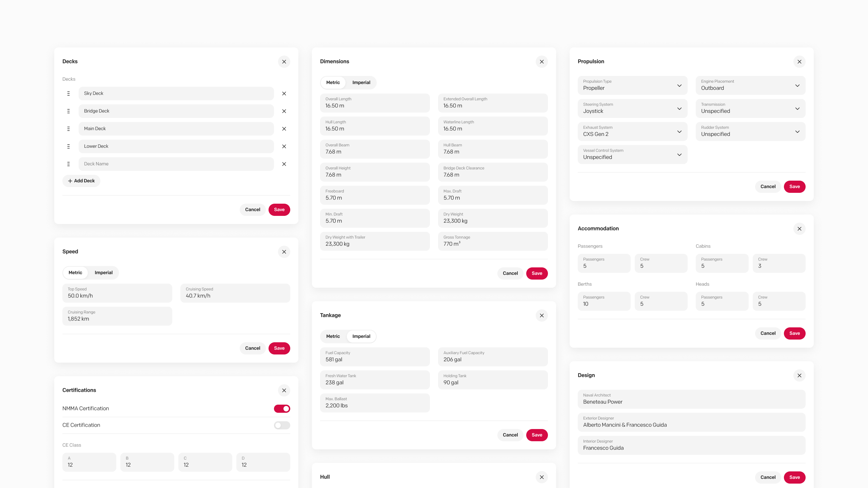Screen dimensions: 868x488
Task: Select Metric tab in Tankage
Action: click(x=333, y=337)
